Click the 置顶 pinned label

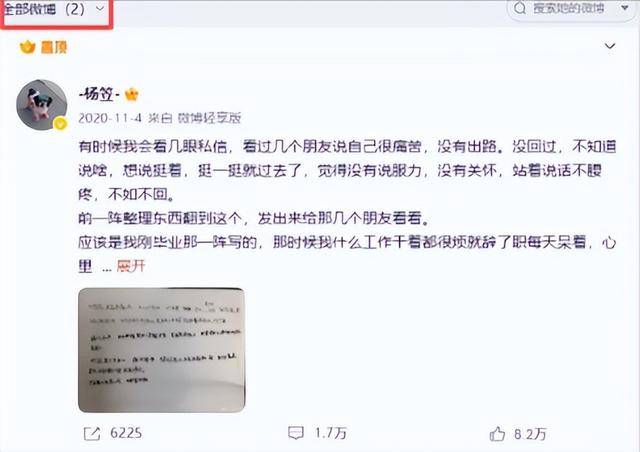pos(54,48)
